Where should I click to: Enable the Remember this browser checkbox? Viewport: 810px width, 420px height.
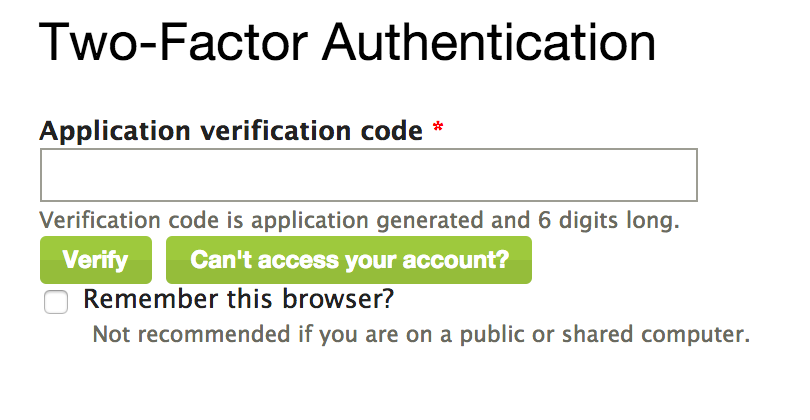56,302
